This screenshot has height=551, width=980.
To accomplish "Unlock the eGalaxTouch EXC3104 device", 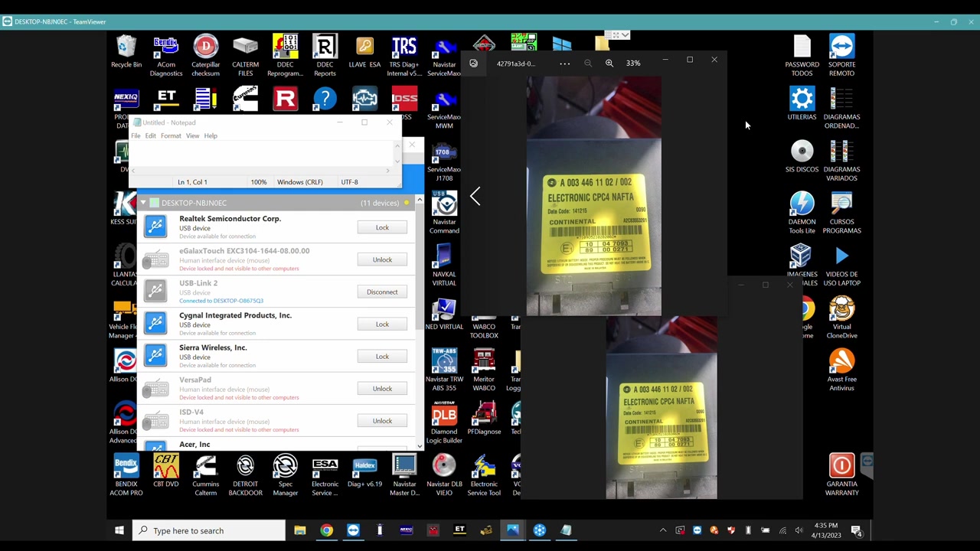I will (x=382, y=259).
